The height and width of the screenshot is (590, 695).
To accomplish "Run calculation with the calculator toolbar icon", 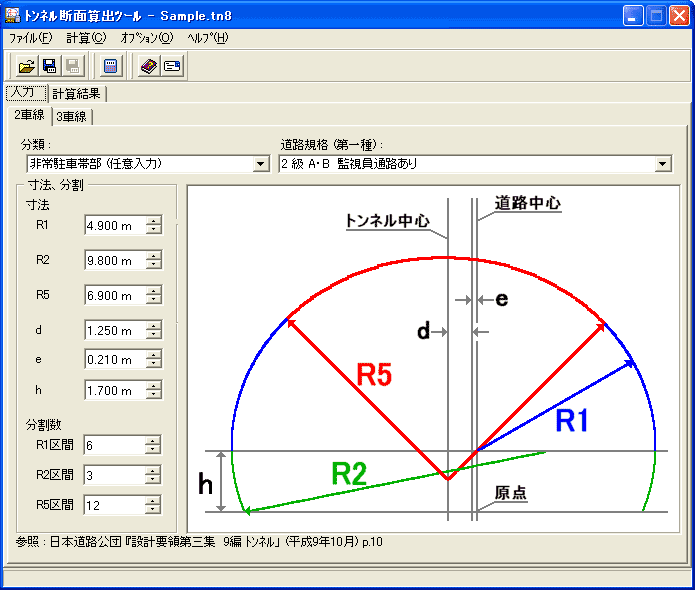I will coord(110,66).
